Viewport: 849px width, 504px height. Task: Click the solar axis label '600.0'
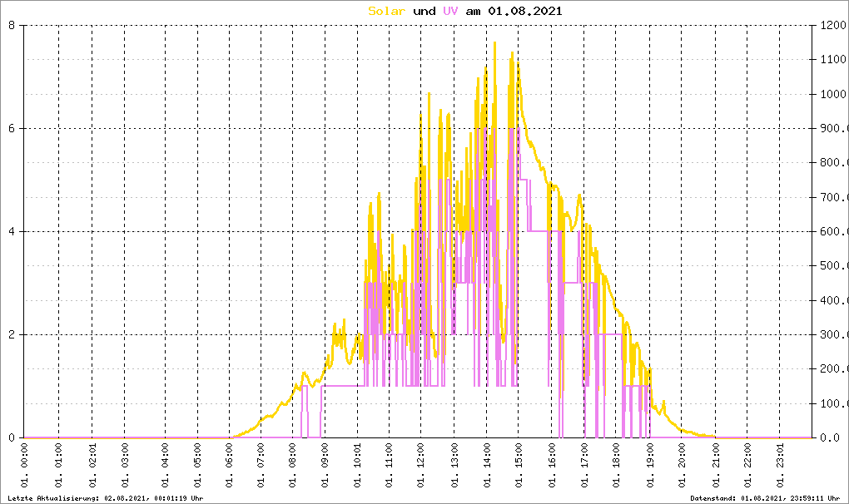tap(834, 231)
